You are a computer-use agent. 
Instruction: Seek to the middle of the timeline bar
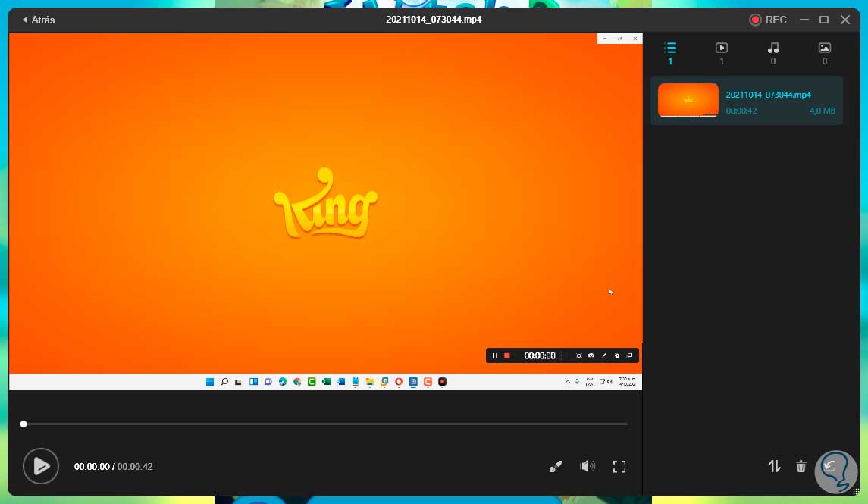[325, 424]
